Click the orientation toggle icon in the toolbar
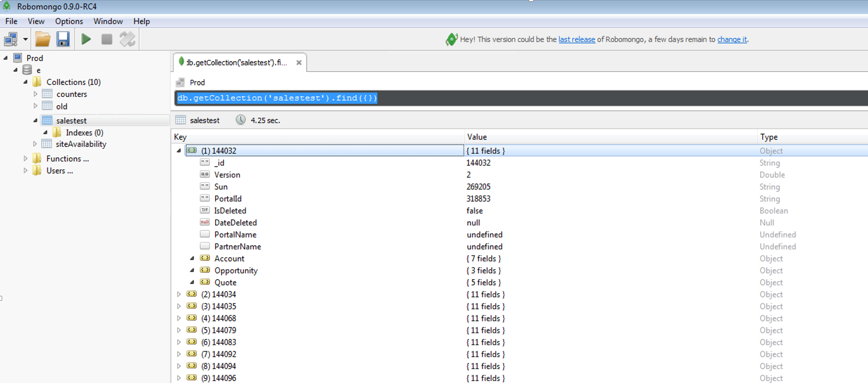This screenshot has height=383, width=868. (x=127, y=39)
